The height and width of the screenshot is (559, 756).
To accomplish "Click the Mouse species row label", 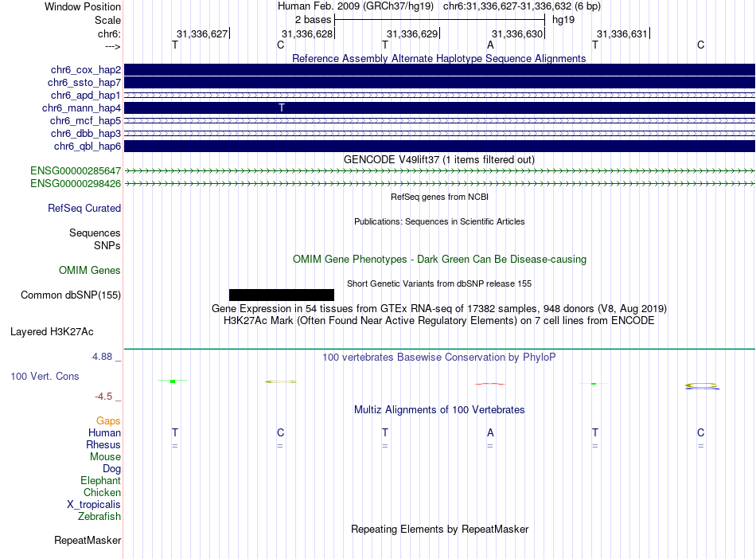I will 105,457.
